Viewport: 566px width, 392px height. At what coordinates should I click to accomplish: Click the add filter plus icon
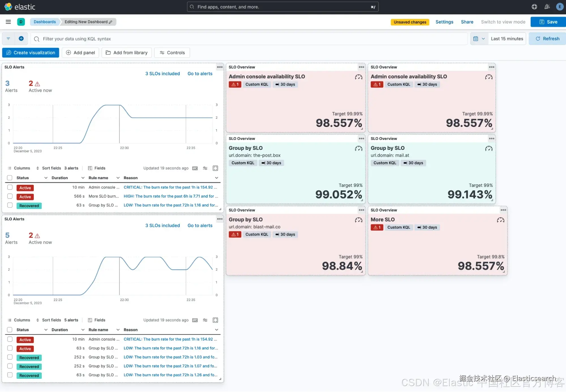21,39
